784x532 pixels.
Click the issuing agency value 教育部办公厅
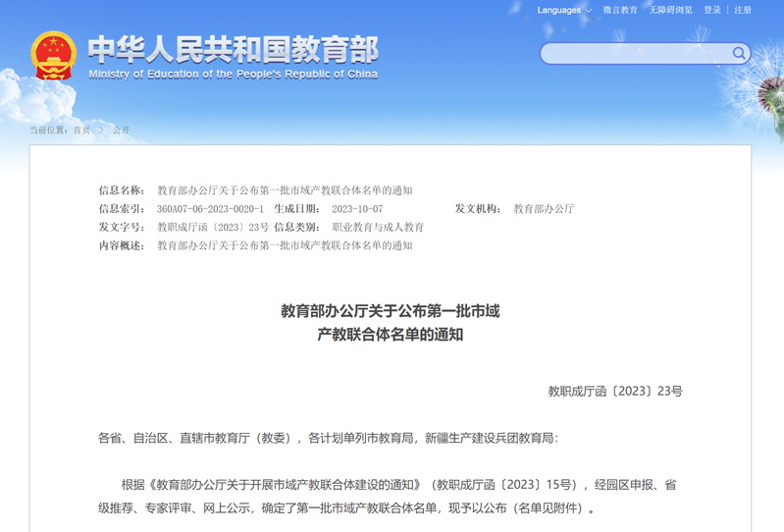(544, 209)
